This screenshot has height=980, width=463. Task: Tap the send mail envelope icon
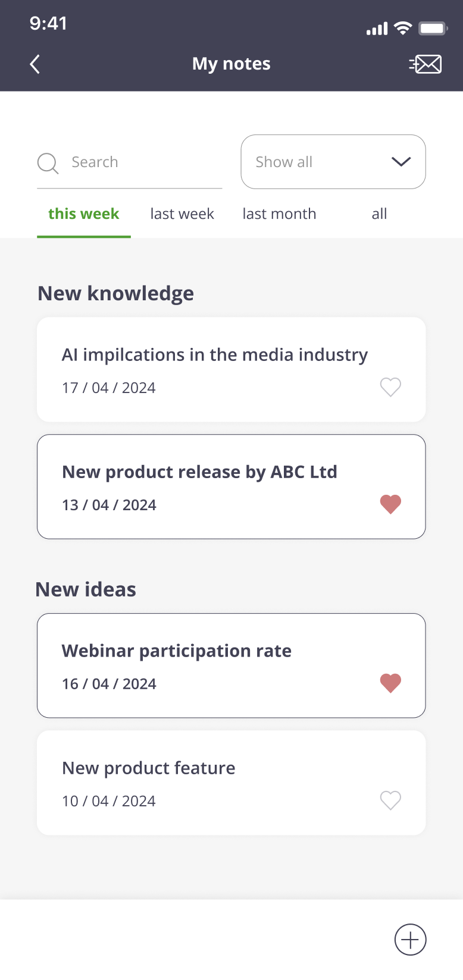click(x=426, y=64)
